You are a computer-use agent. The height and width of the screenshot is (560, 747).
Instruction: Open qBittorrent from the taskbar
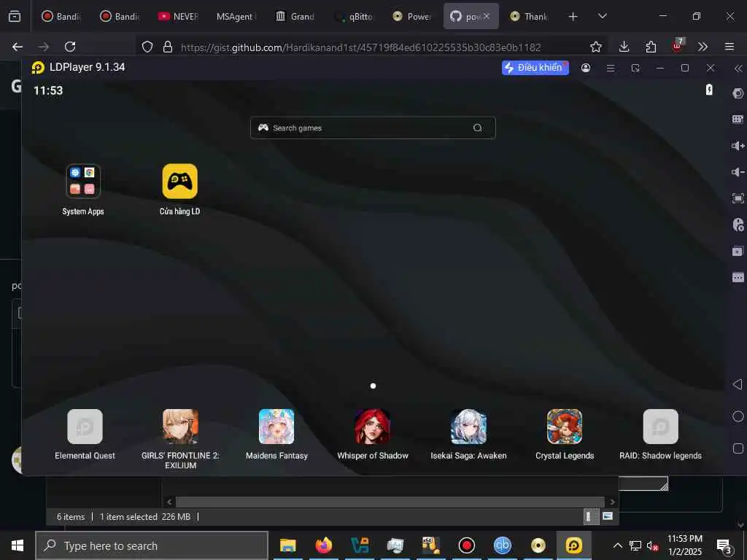pos(502,545)
